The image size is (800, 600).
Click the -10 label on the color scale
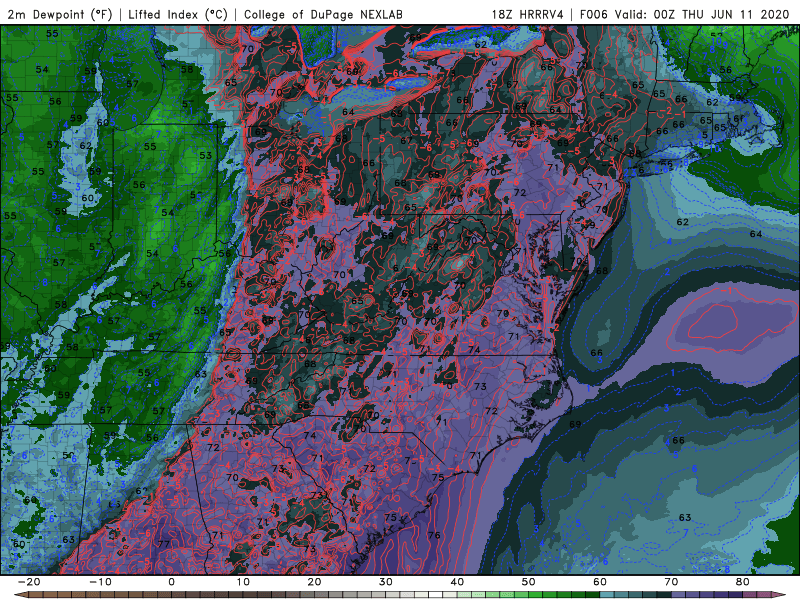point(100,582)
